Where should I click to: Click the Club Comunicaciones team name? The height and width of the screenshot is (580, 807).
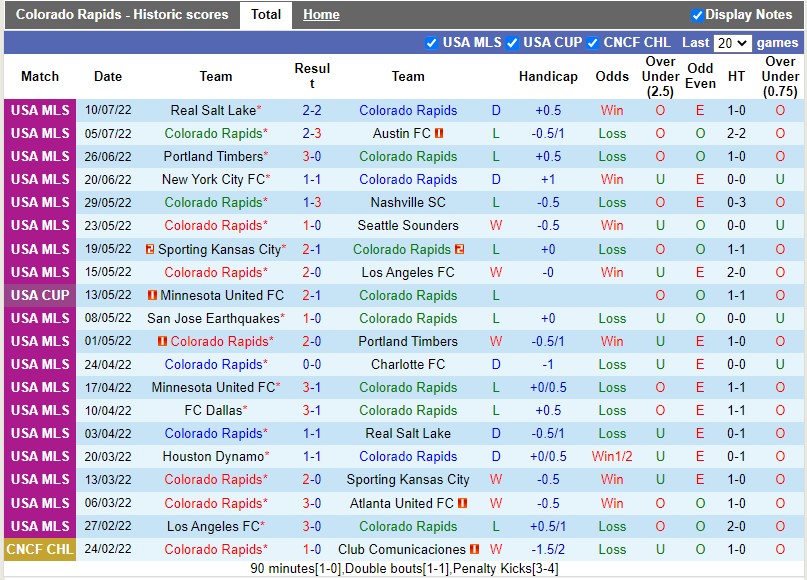pos(401,549)
